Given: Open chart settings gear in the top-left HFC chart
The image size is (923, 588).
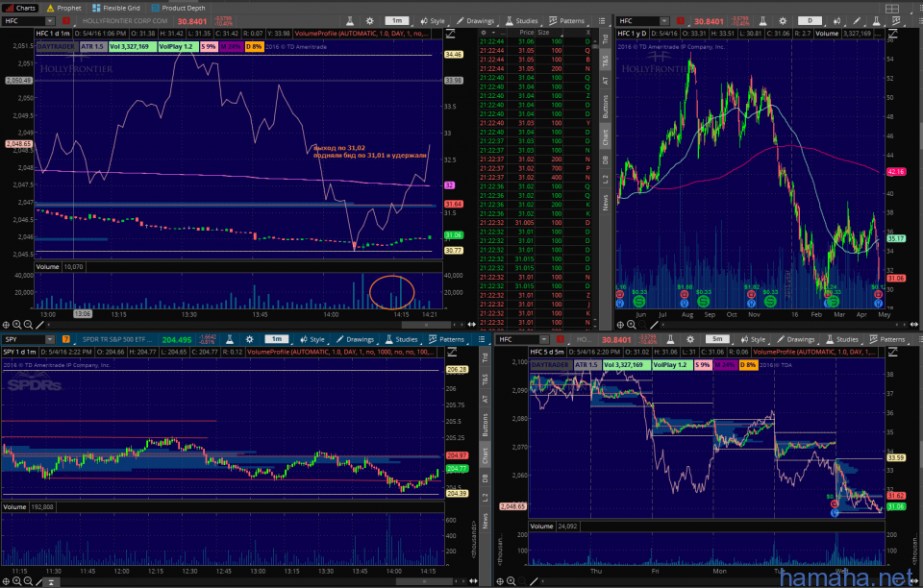Looking at the screenshot, I should coord(369,20).
